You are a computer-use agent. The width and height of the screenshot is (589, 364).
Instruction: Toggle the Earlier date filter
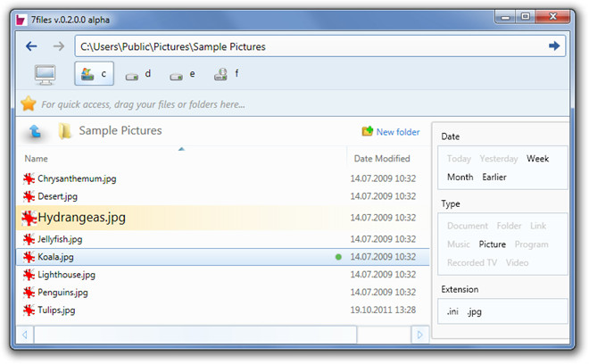click(494, 177)
